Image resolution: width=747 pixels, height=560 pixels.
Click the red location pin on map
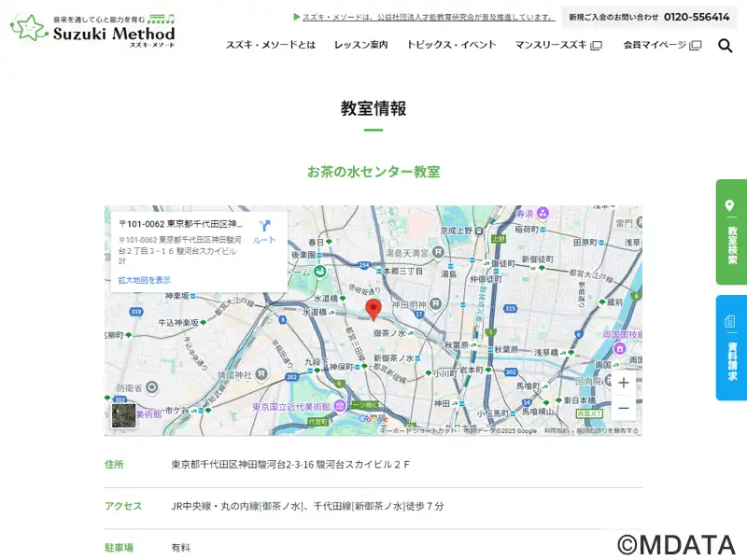373,310
